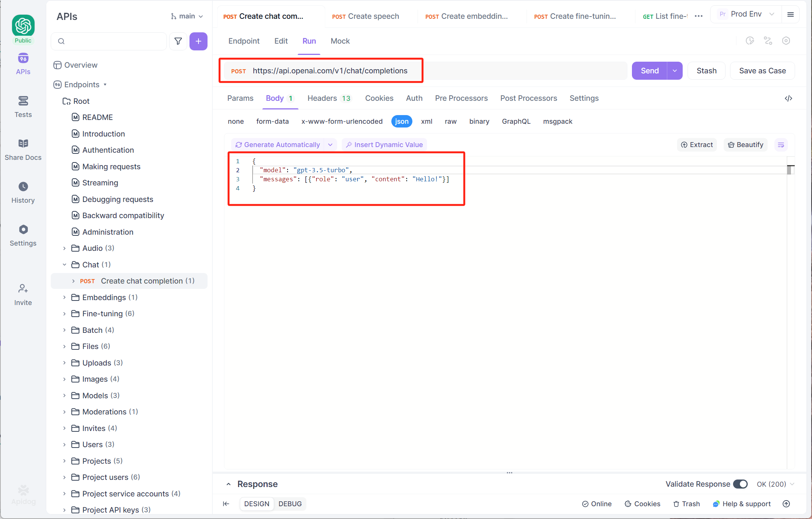The image size is (812, 519).
Task: Click Save as Case
Action: [762, 71]
